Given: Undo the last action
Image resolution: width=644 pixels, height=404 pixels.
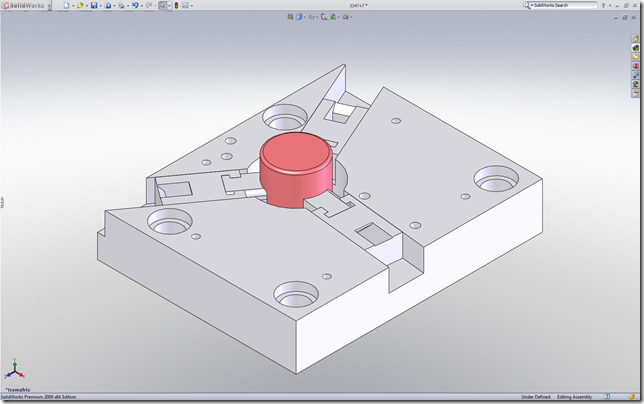Looking at the screenshot, I should click(x=135, y=5).
